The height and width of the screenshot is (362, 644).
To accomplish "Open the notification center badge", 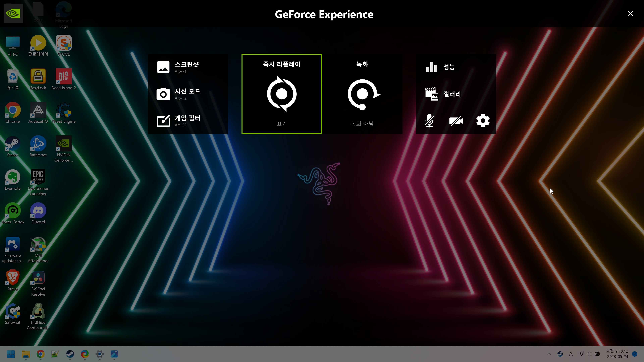I will [634, 354].
